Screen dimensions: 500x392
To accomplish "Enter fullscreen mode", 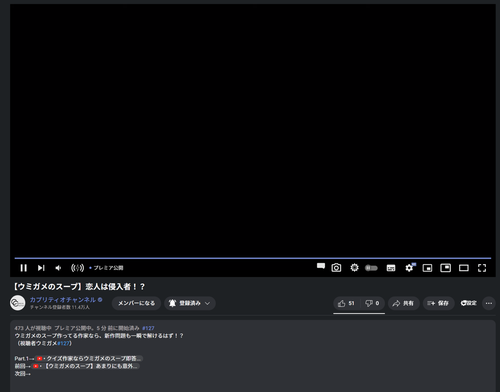I will (x=482, y=268).
